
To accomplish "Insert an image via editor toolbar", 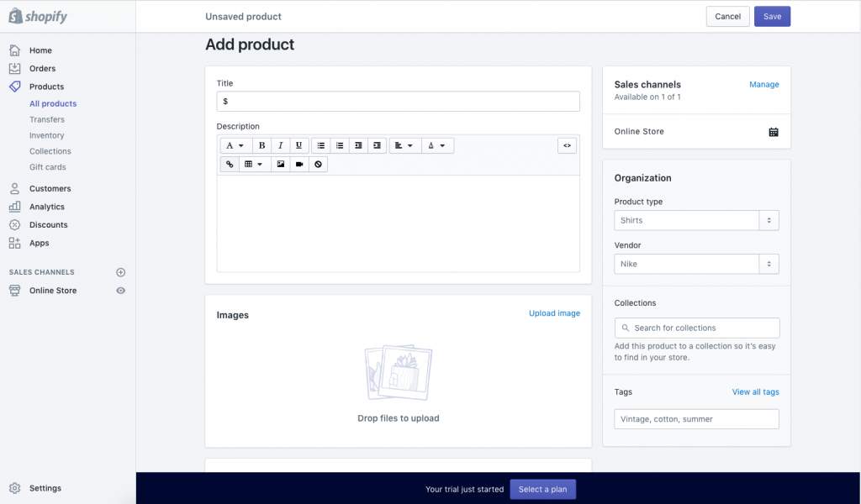I will tap(281, 165).
